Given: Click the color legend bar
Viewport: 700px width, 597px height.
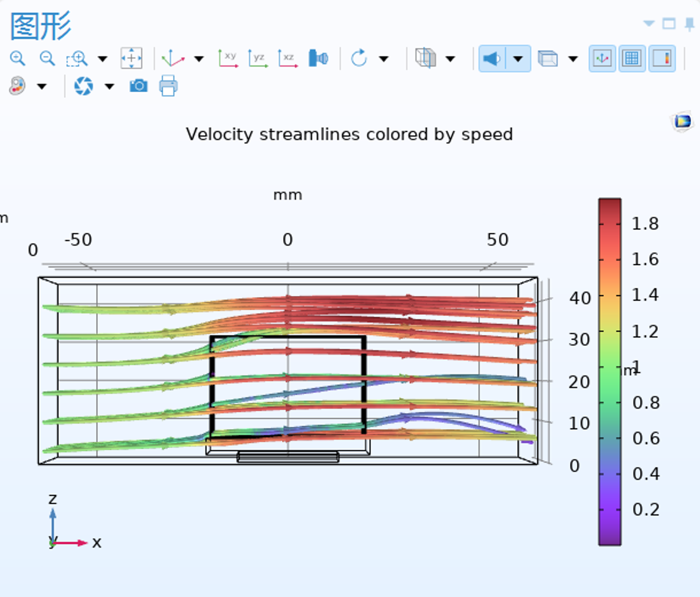Looking at the screenshot, I should click(x=610, y=372).
